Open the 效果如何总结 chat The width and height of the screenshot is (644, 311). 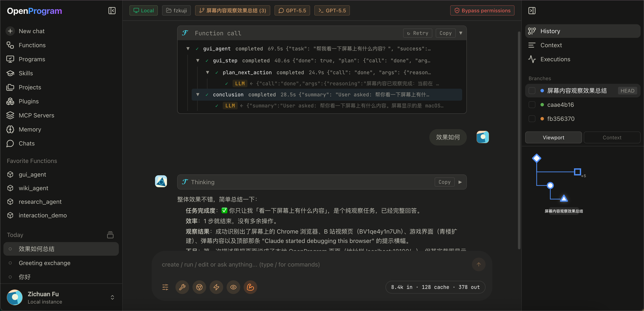[x=61, y=249]
